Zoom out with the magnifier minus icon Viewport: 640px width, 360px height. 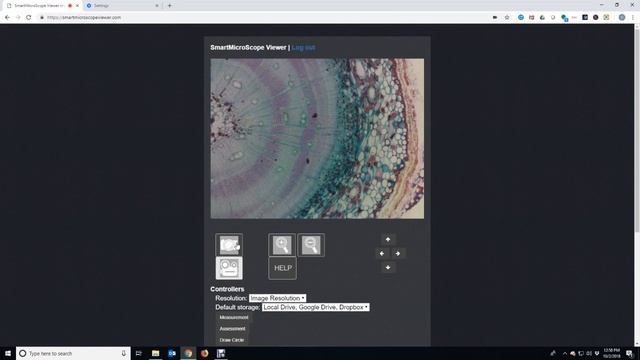311,245
